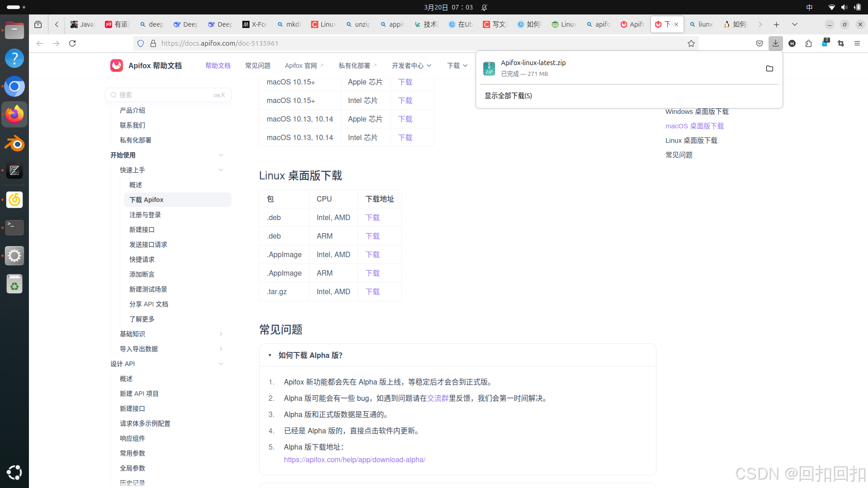868x488 pixels.
Task: Open Firefox extensions puzzle icon
Action: 808,43
